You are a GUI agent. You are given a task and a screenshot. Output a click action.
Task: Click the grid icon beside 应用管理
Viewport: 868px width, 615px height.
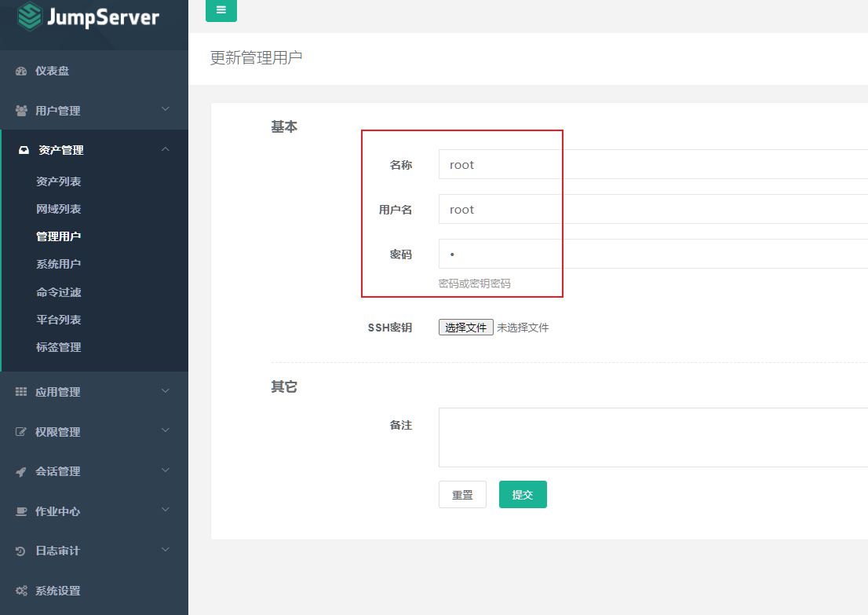pos(21,392)
